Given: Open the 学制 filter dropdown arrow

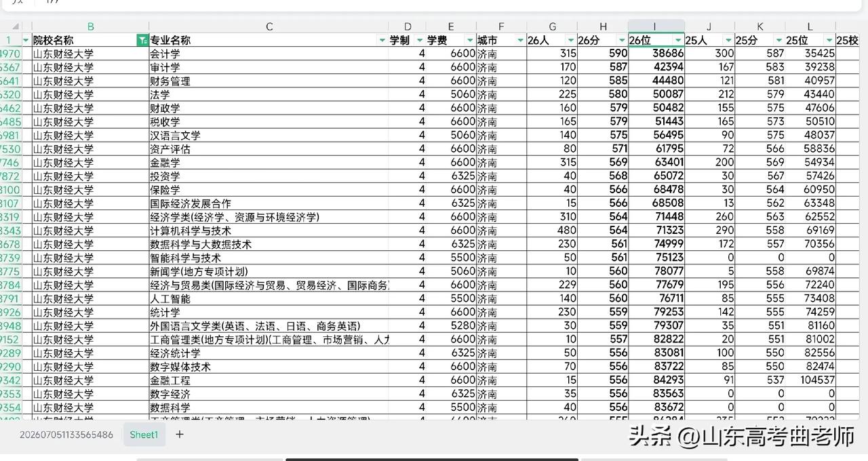Looking at the screenshot, I should tap(420, 41).
